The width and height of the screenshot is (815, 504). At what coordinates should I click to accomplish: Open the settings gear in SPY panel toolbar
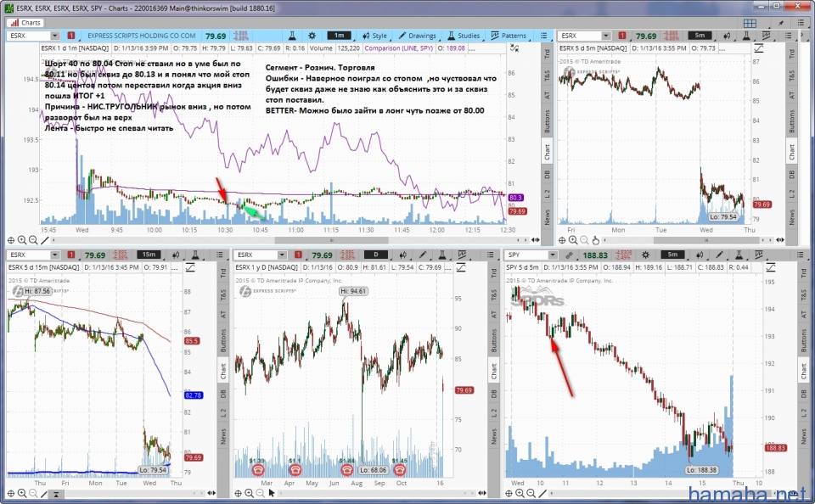click(645, 255)
